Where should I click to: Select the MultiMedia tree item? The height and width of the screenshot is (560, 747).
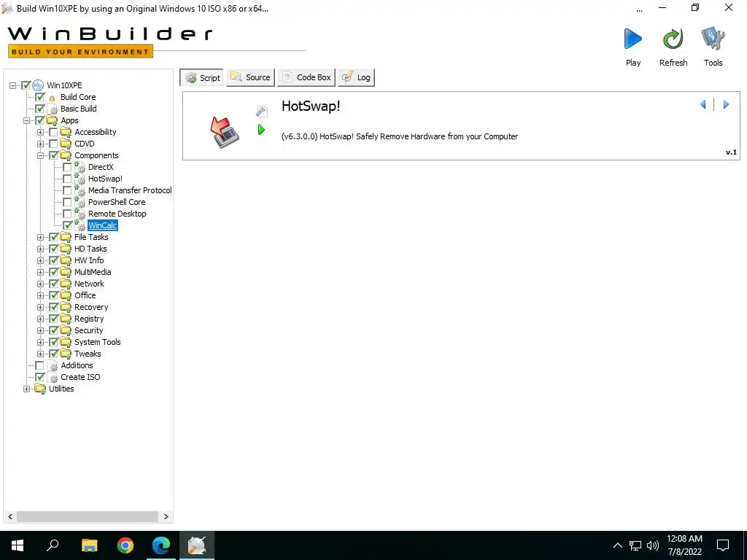(93, 273)
